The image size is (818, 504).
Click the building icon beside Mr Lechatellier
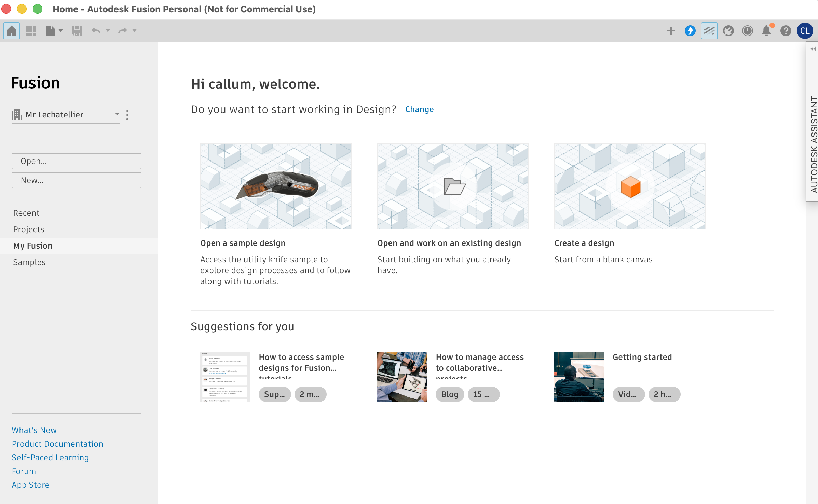point(17,115)
